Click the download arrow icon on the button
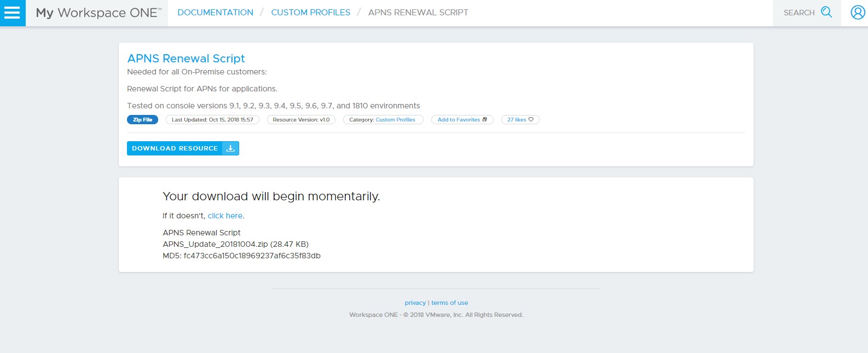 coord(230,148)
